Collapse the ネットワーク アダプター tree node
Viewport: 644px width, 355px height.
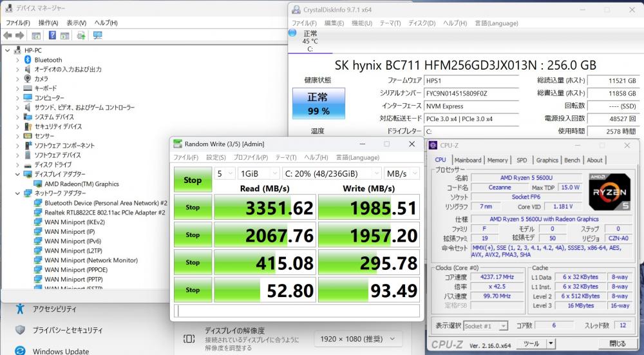point(17,193)
